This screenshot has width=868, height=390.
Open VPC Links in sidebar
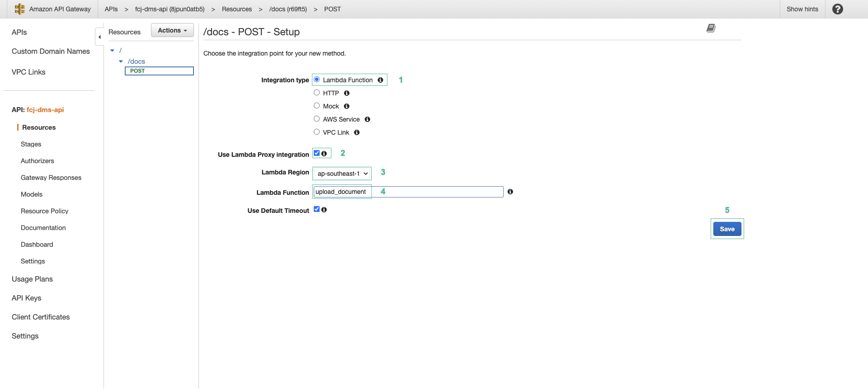click(x=28, y=72)
